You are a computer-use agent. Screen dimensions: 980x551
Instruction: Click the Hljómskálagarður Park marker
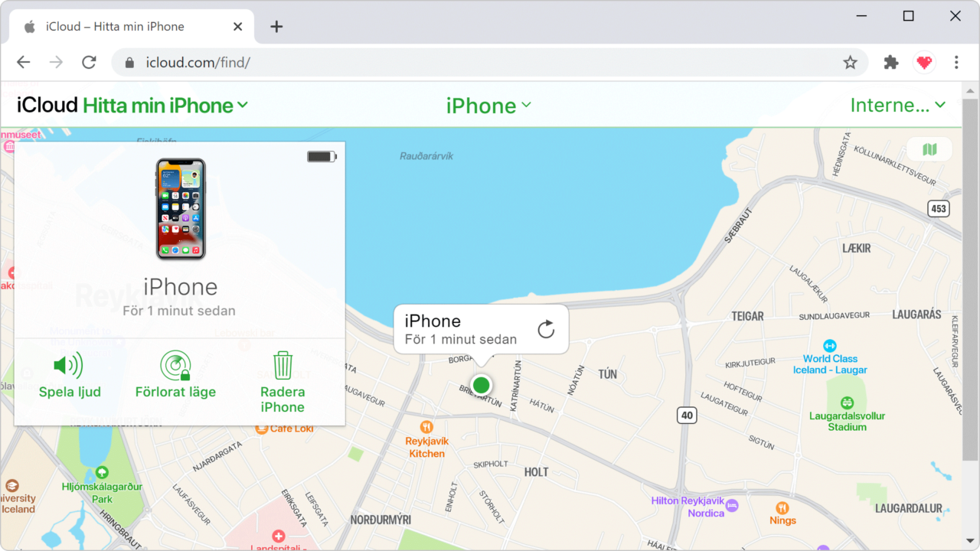click(101, 473)
